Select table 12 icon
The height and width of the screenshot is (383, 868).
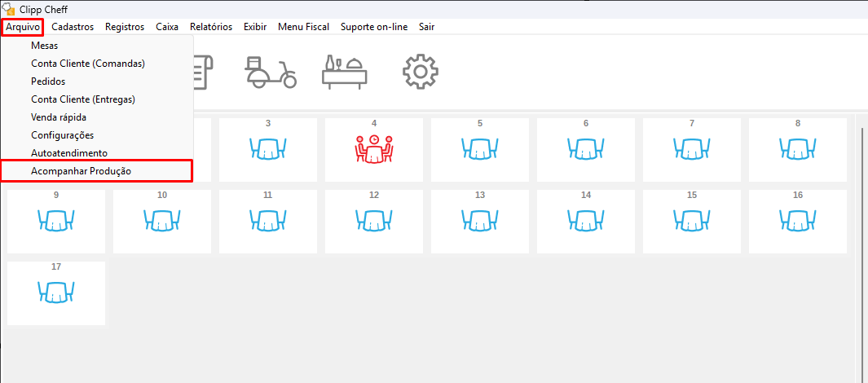374,221
